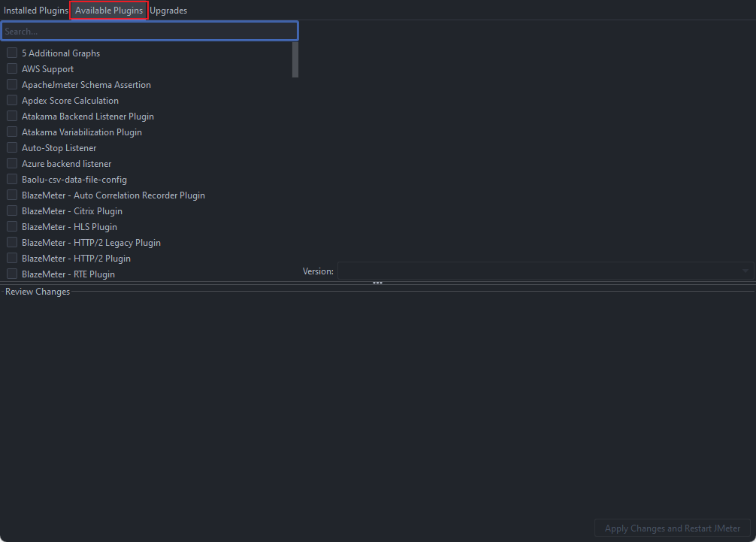Image resolution: width=756 pixels, height=542 pixels.
Task: Tick the Baolu-csv-data-file-config checkbox
Action: [12, 179]
